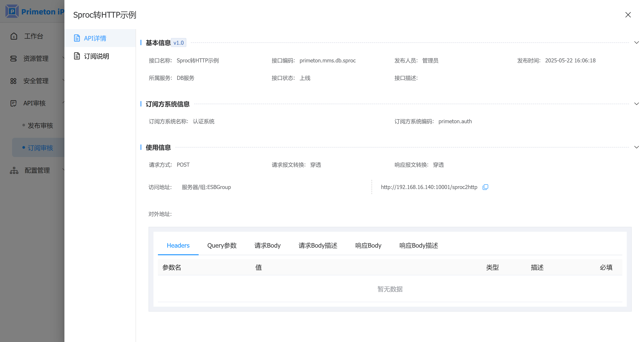Click the API审核 review icon
The image size is (644, 342).
13,103
